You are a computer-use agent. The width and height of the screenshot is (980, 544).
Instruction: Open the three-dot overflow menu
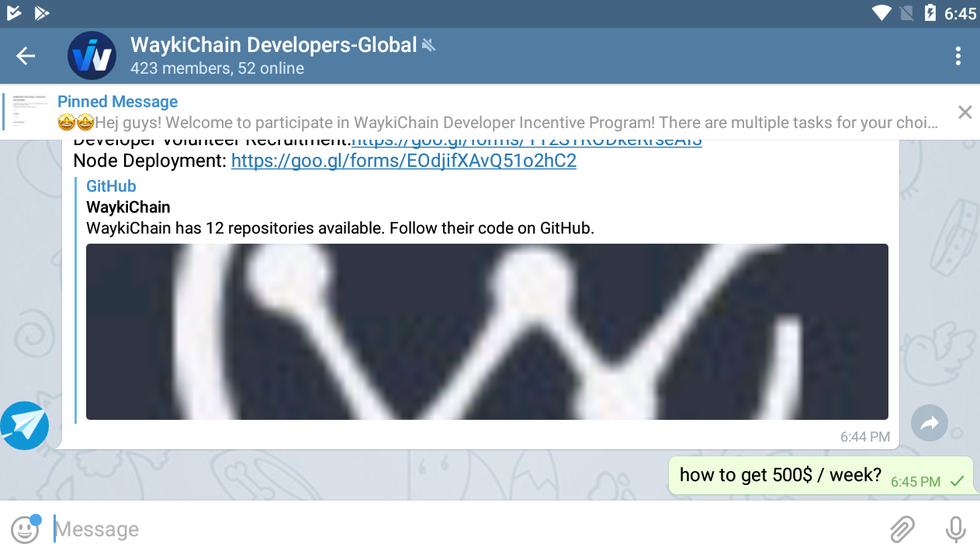[958, 56]
